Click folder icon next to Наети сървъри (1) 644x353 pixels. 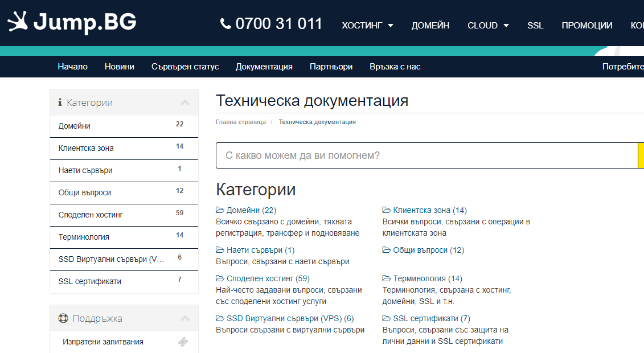click(220, 250)
